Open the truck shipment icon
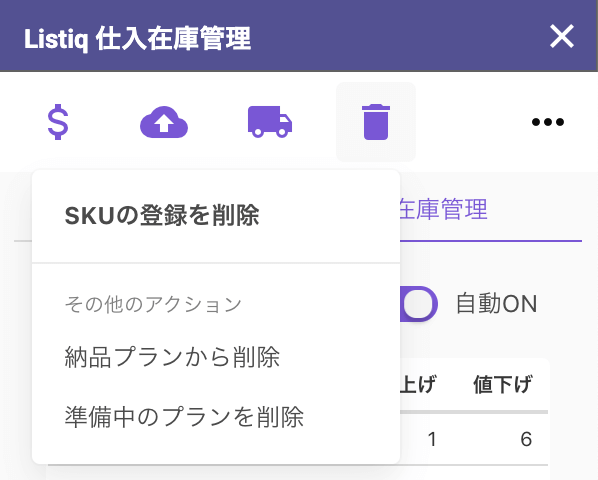 (270, 122)
